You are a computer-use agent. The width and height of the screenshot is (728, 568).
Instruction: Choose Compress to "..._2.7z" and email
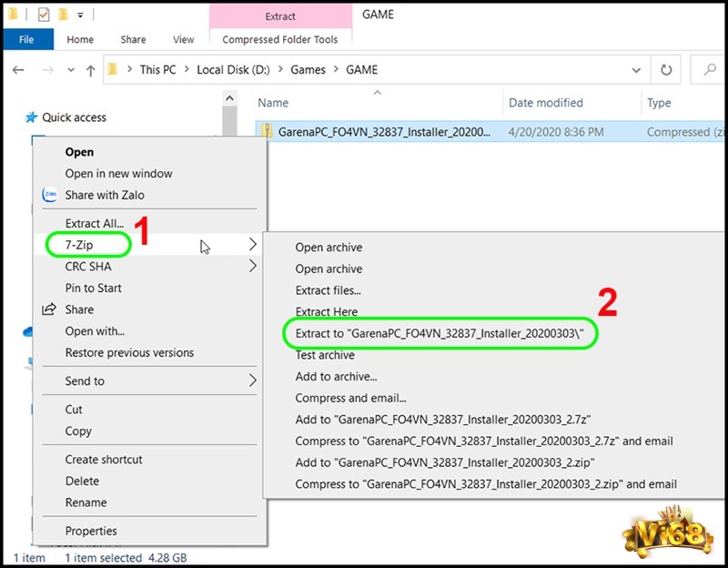tap(484, 441)
